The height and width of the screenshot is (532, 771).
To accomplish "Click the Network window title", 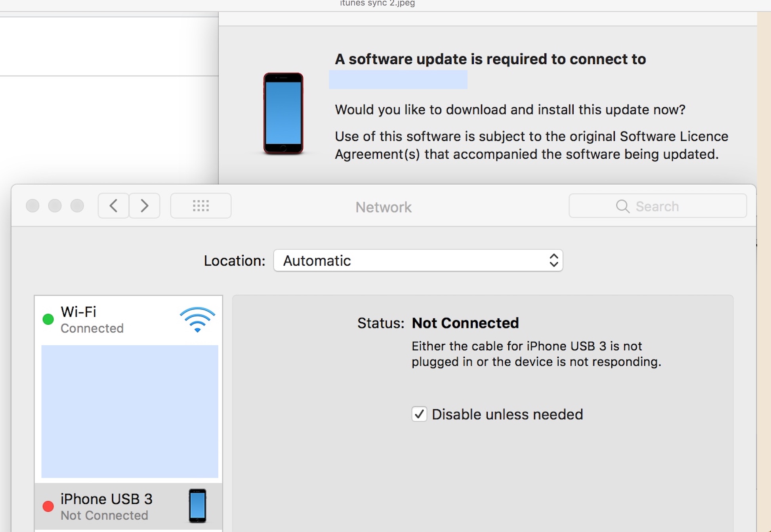I will click(x=383, y=207).
